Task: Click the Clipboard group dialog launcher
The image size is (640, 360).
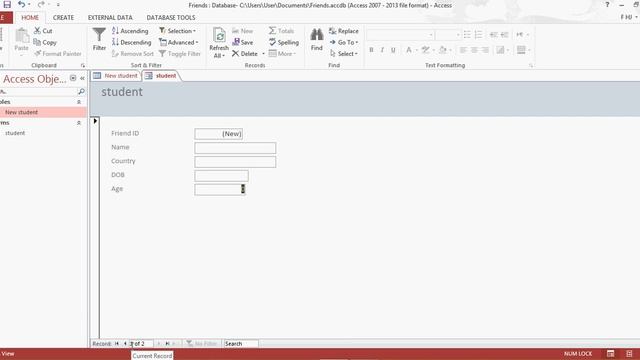Action: [x=83, y=65]
